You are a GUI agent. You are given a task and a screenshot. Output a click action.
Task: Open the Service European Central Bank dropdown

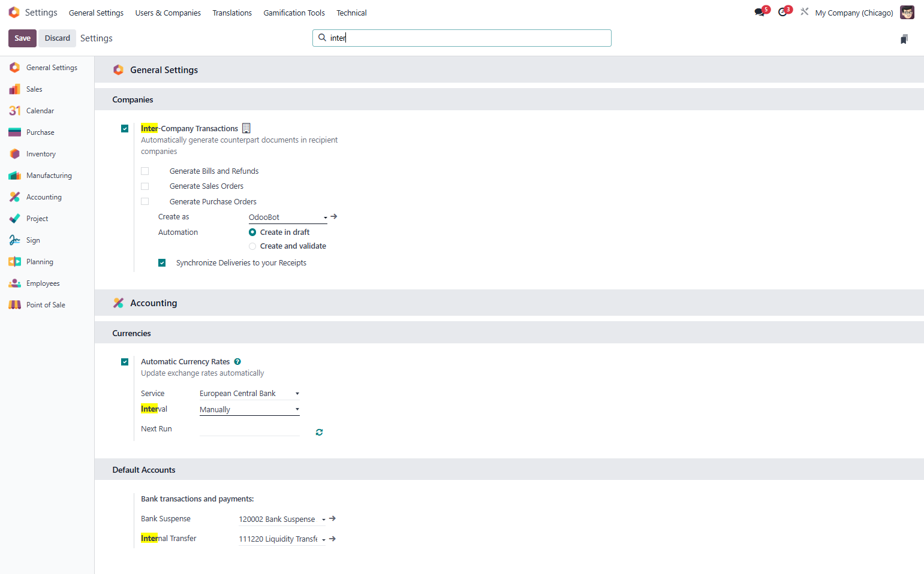[x=249, y=393]
